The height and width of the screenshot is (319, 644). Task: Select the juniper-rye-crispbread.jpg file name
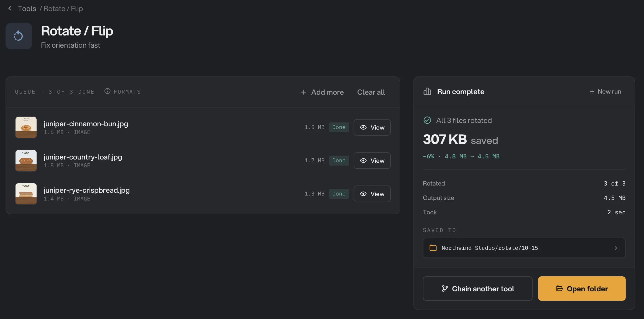pos(87,190)
